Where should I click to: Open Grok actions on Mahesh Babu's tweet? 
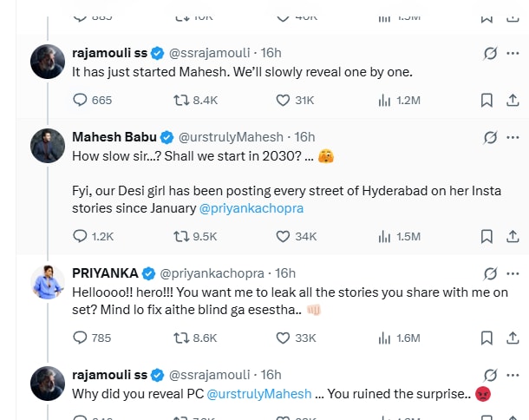(490, 137)
